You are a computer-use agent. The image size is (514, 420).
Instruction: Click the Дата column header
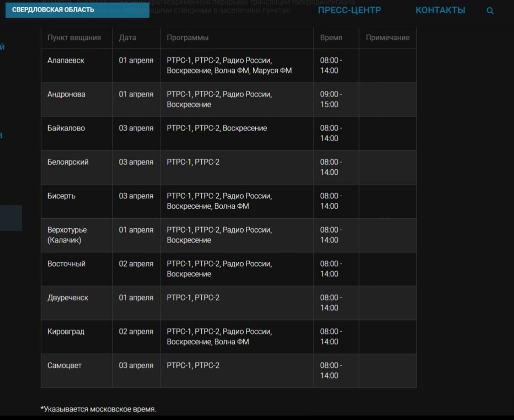click(127, 38)
